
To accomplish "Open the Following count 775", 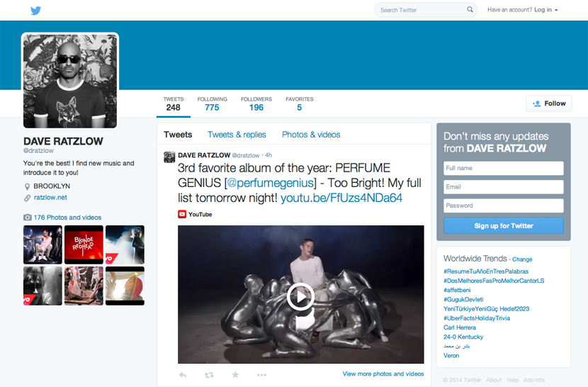I will (213, 104).
